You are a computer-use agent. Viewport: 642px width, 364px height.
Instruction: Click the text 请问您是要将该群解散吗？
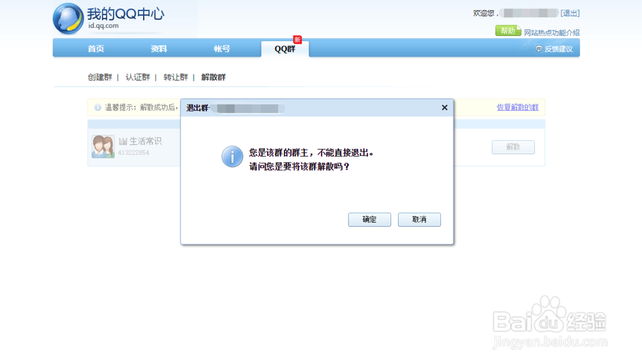[299, 167]
